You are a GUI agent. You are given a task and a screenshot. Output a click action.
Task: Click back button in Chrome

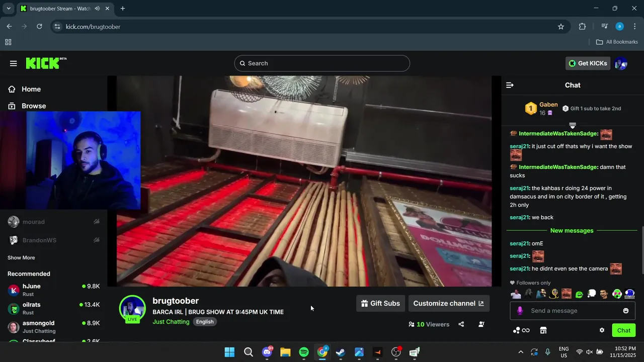[9, 27]
